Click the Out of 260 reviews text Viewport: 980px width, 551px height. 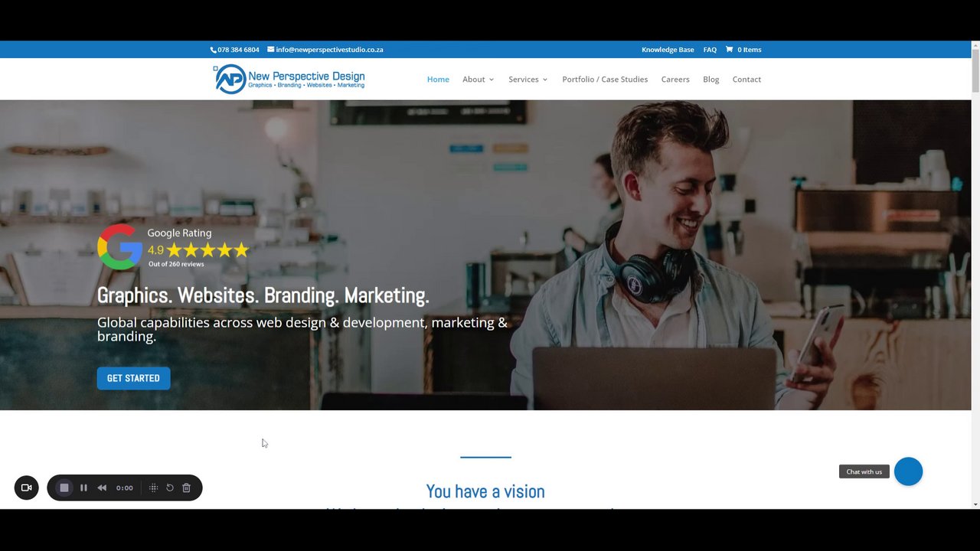click(176, 264)
